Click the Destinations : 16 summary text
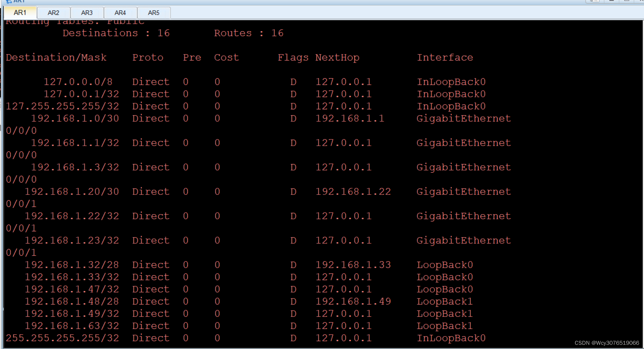Viewport: 644px width, 349px height. click(x=116, y=33)
